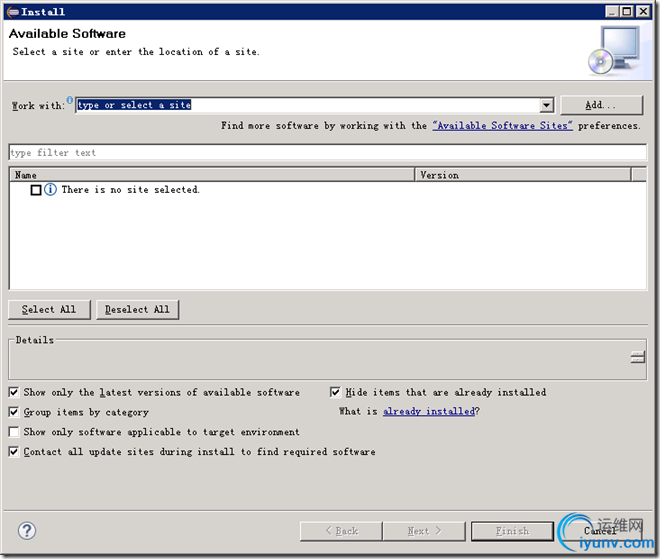Click the Work with site text field
This screenshot has width=660, height=559.
308,105
